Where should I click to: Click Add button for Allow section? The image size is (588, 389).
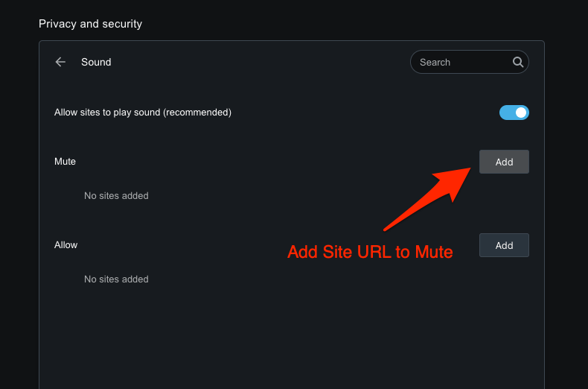504,245
